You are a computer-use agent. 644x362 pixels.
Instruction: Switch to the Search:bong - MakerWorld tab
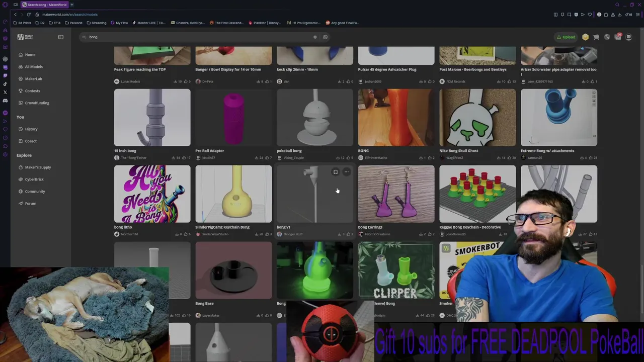45,5
